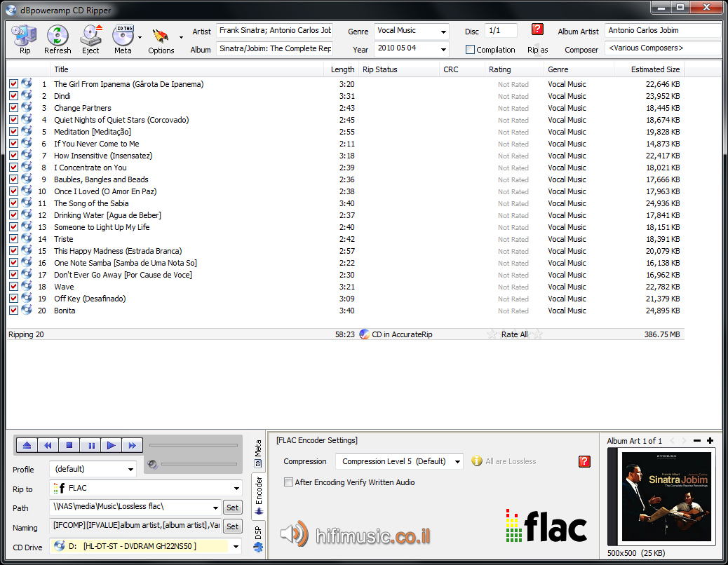This screenshot has width=728, height=565.
Task: Uncheck the One Note Samba track
Action: (13, 263)
